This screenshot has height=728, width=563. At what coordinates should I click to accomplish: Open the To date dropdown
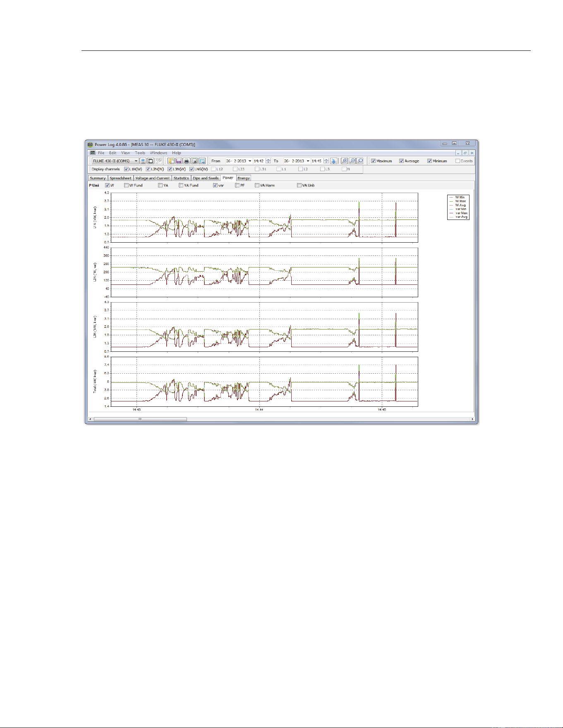[308, 161]
